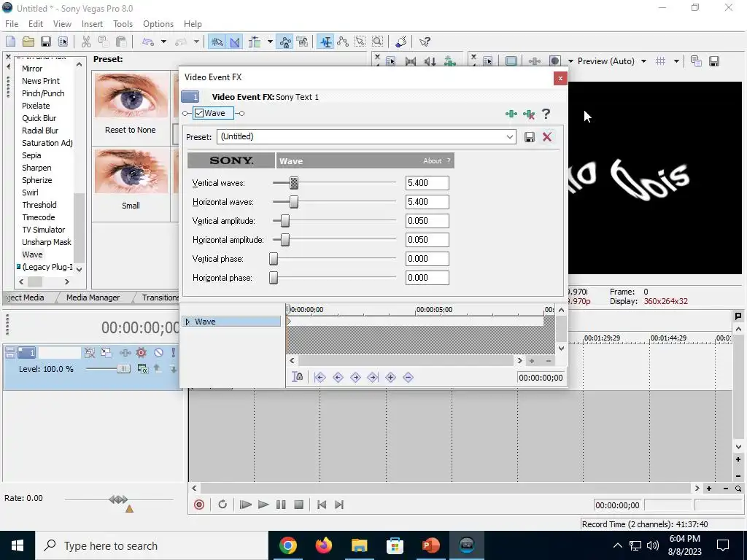Click the What's This help icon
The width and height of the screenshot is (747, 560).
click(x=425, y=42)
